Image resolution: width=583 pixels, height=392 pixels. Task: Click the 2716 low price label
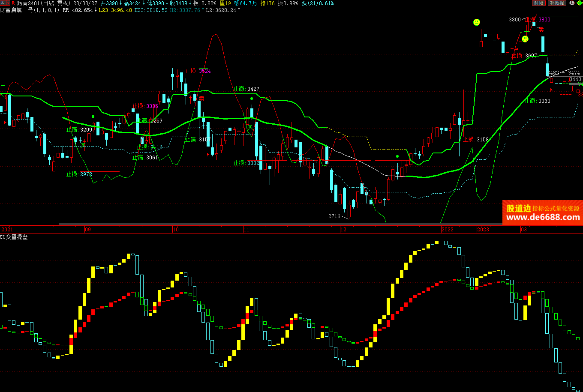click(x=334, y=216)
